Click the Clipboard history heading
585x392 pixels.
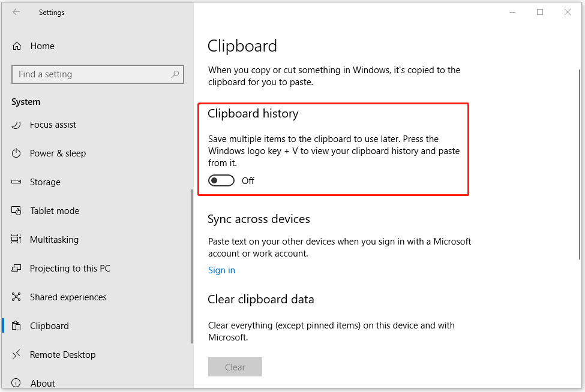pyautogui.click(x=253, y=114)
